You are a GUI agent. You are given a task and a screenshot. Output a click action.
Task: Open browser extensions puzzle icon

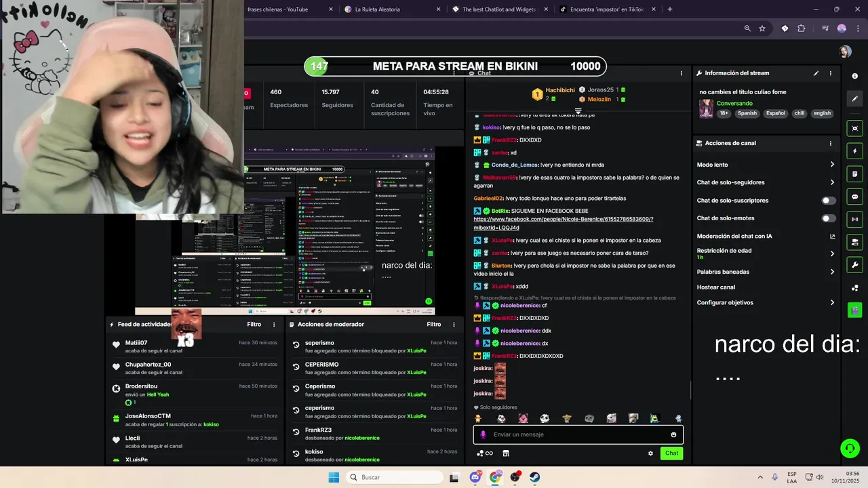click(x=802, y=28)
